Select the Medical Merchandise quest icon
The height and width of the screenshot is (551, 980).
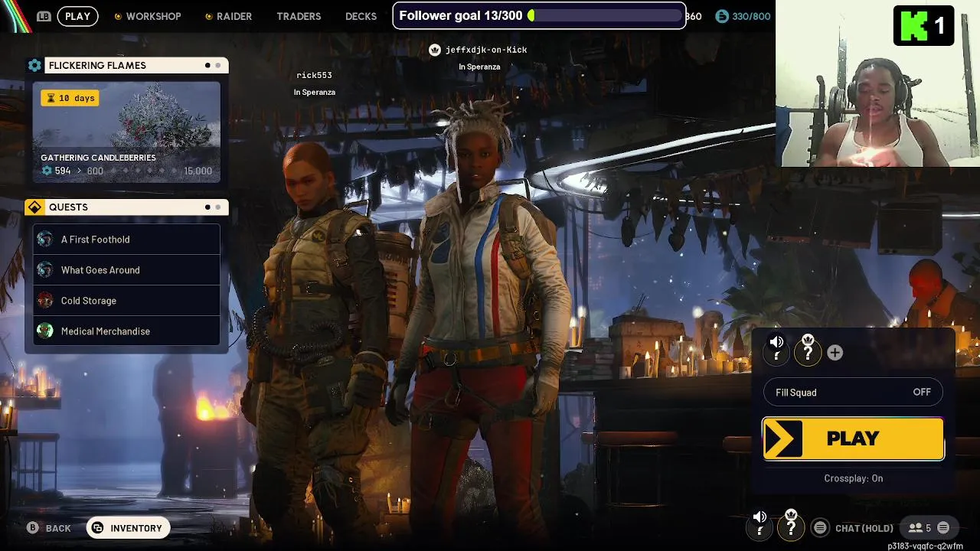[45, 331]
